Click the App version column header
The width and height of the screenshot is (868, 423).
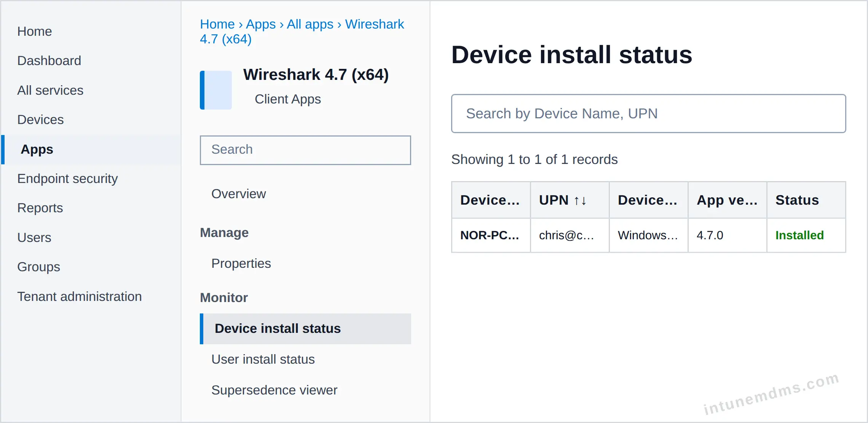tap(728, 200)
